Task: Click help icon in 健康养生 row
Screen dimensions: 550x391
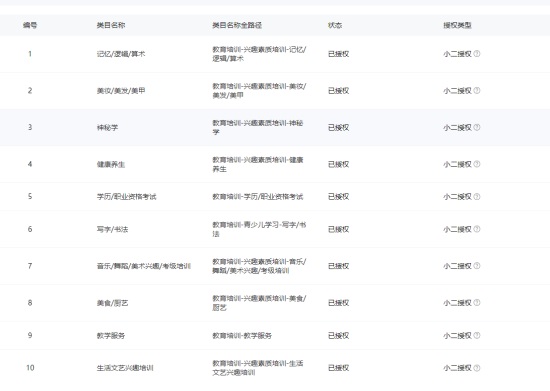Action: [477, 164]
